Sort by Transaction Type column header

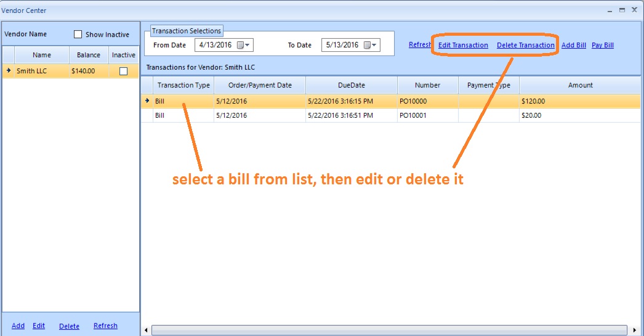point(183,85)
